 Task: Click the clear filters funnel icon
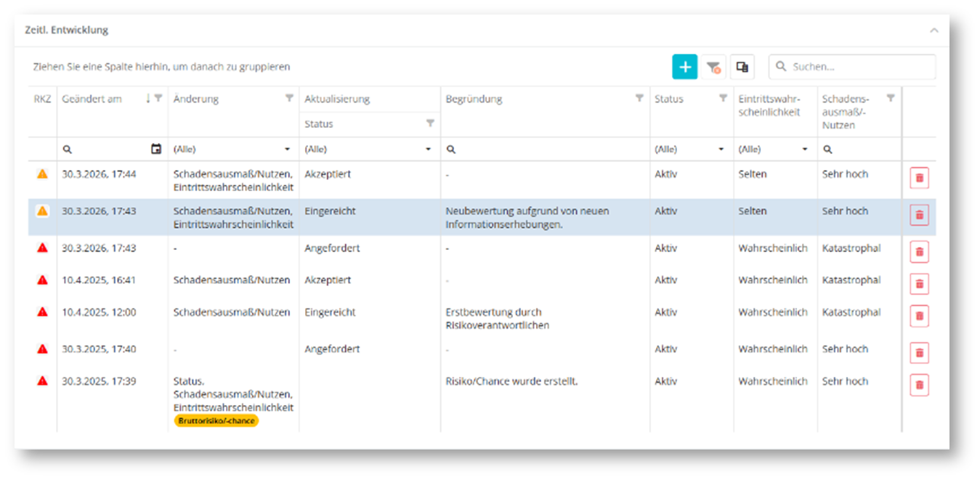[713, 67]
